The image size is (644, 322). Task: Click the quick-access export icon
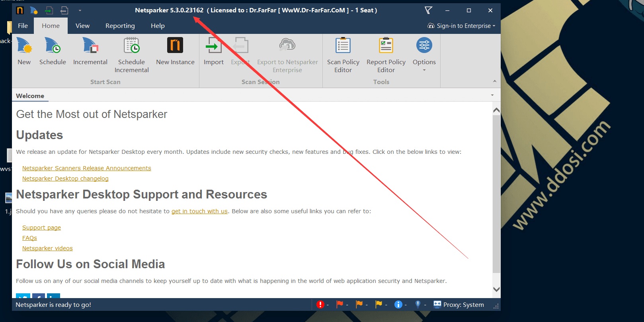pos(64,10)
